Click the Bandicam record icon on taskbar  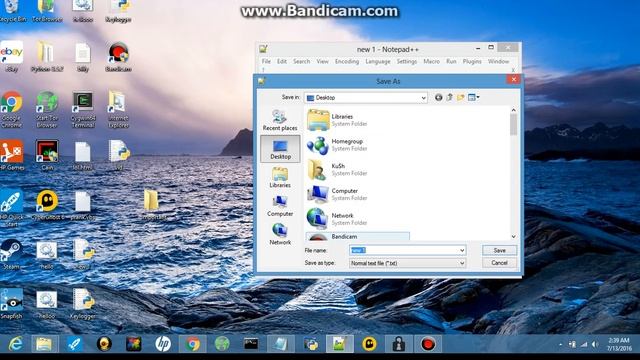pyautogui.click(x=428, y=344)
